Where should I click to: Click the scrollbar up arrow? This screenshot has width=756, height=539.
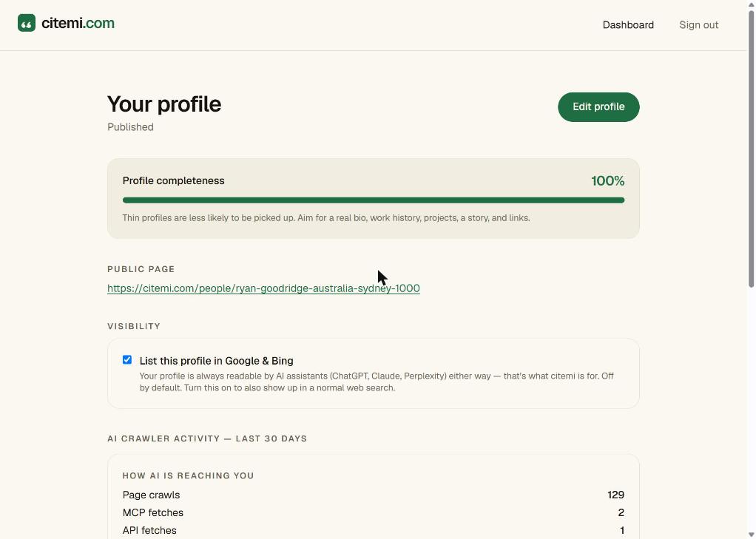coord(751,4)
